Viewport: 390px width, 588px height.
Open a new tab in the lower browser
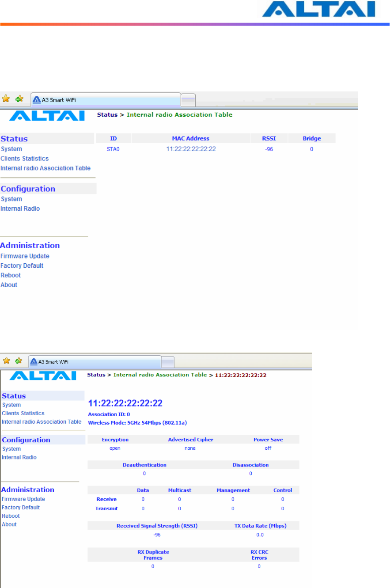coord(168,362)
